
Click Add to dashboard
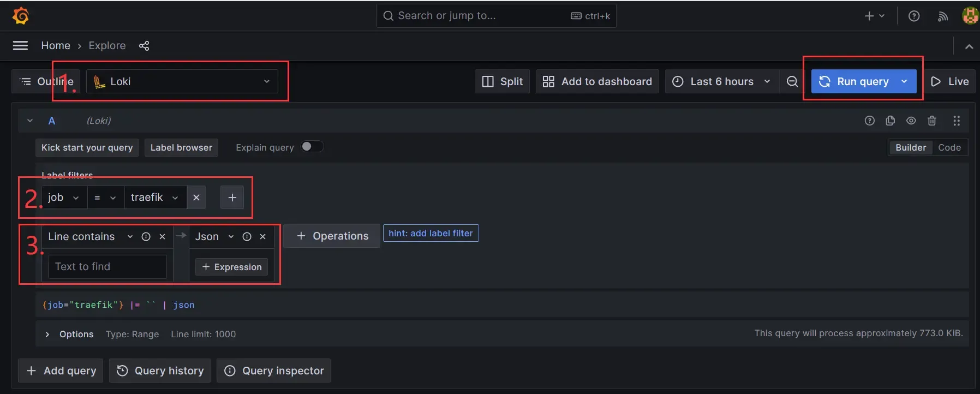coord(597,81)
